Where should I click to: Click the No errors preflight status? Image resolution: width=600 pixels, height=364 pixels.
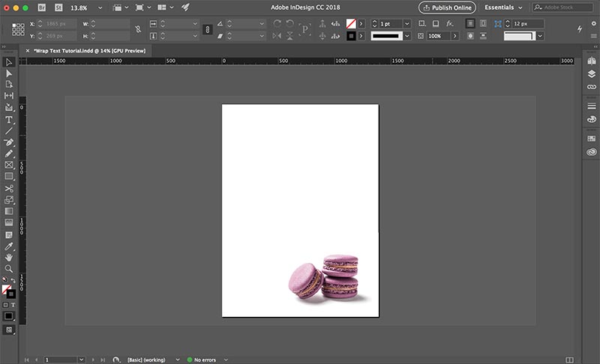pyautogui.click(x=205, y=360)
